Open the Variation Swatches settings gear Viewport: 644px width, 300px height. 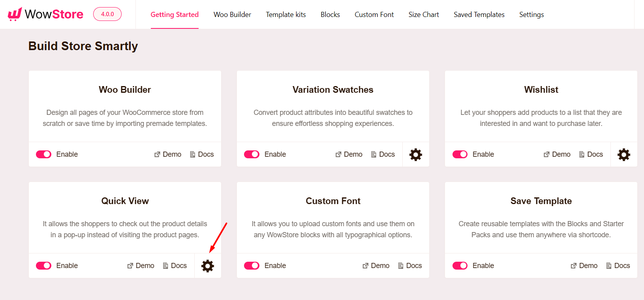click(x=415, y=154)
